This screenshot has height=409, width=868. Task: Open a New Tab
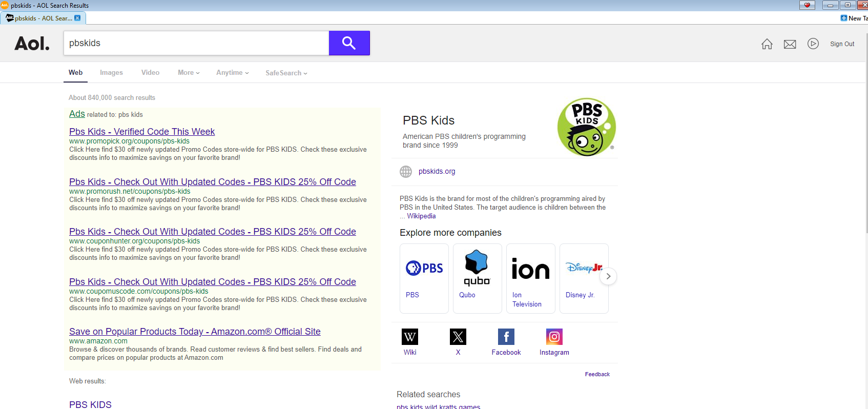coord(854,18)
